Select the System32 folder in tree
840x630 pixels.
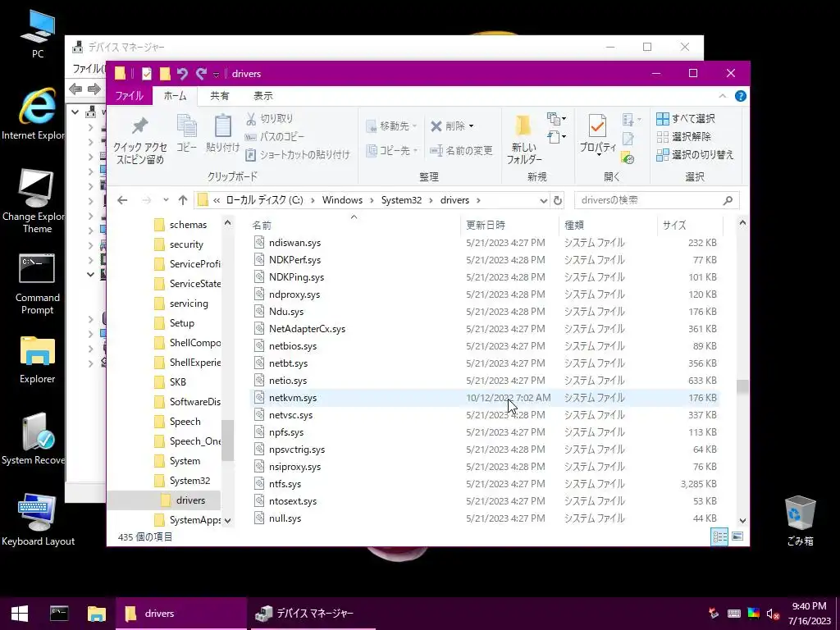coord(189,481)
